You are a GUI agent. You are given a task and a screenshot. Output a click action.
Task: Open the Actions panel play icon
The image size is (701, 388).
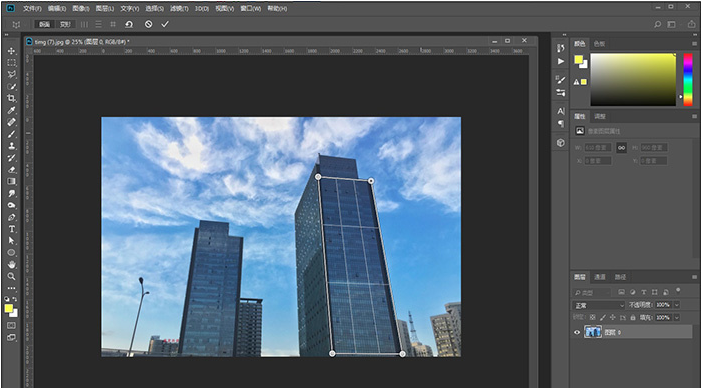click(561, 61)
